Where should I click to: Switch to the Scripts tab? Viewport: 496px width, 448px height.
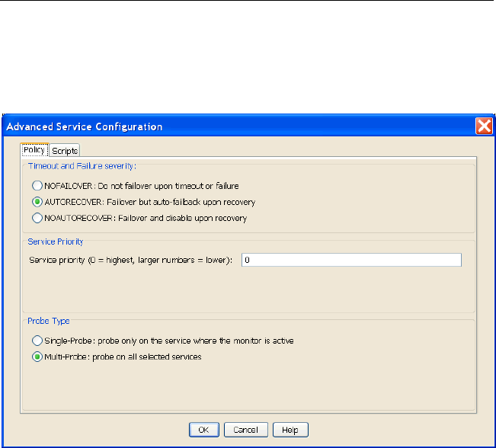point(65,151)
